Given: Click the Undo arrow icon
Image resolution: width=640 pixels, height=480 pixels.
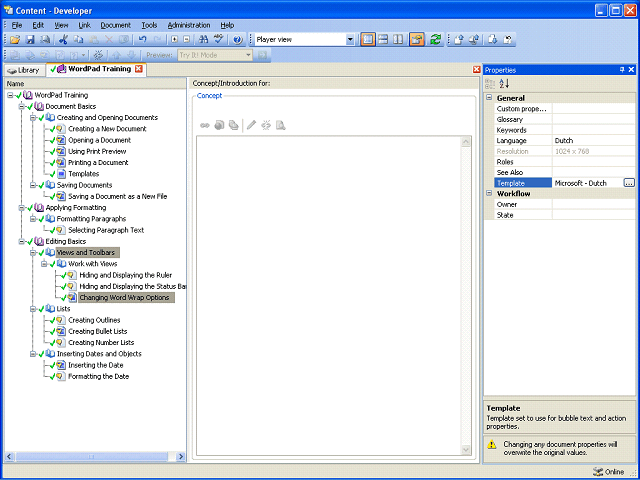Looking at the screenshot, I should (x=142, y=40).
